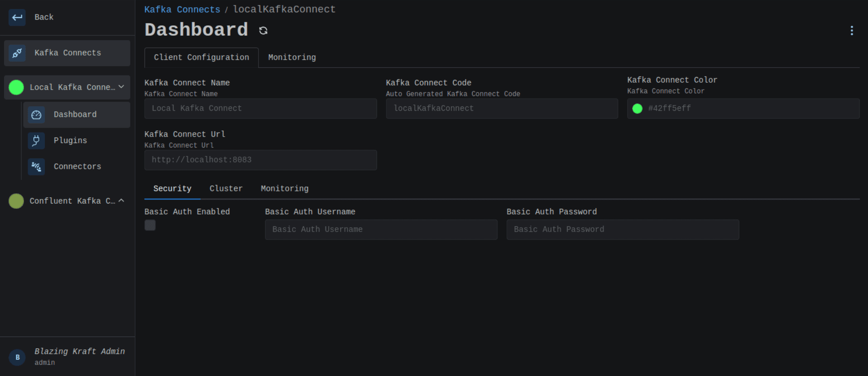Screen dimensions: 868x376
Task: Select the Security sub-tab
Action: (172, 189)
